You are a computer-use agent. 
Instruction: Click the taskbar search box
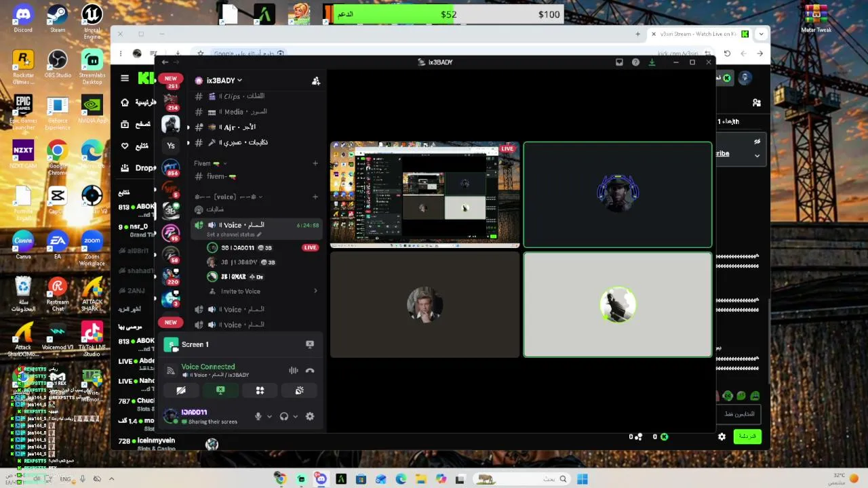tap(521, 479)
